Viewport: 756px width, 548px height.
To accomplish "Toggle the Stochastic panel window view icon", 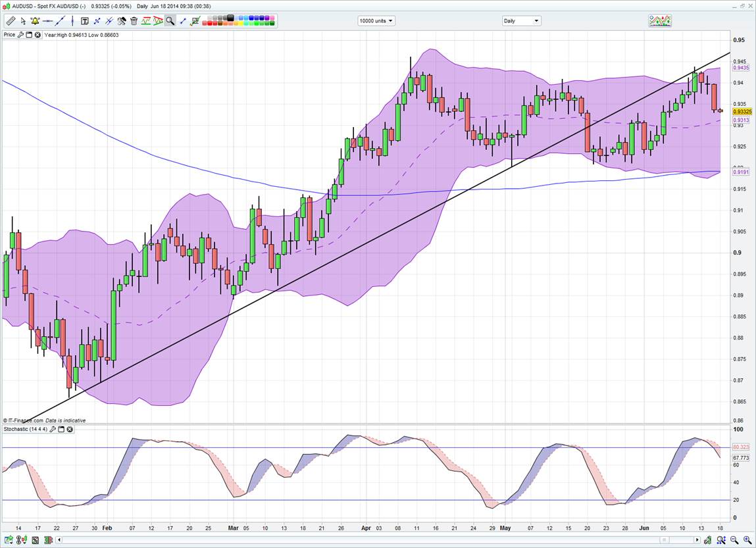I will (x=61, y=430).
